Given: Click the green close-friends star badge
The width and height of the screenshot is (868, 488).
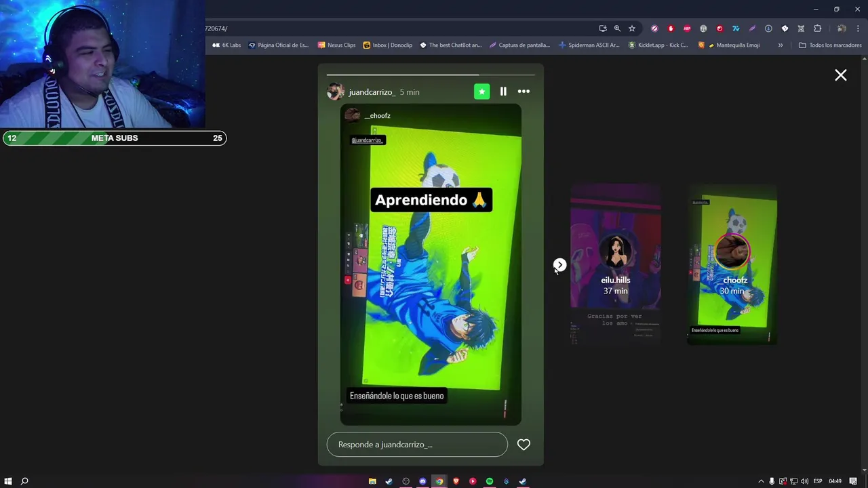Looking at the screenshot, I should (481, 91).
